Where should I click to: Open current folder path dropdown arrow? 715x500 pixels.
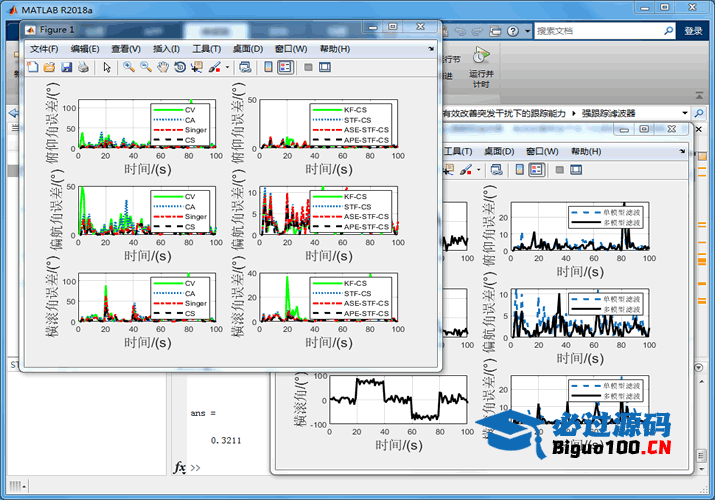pyautogui.click(x=684, y=113)
